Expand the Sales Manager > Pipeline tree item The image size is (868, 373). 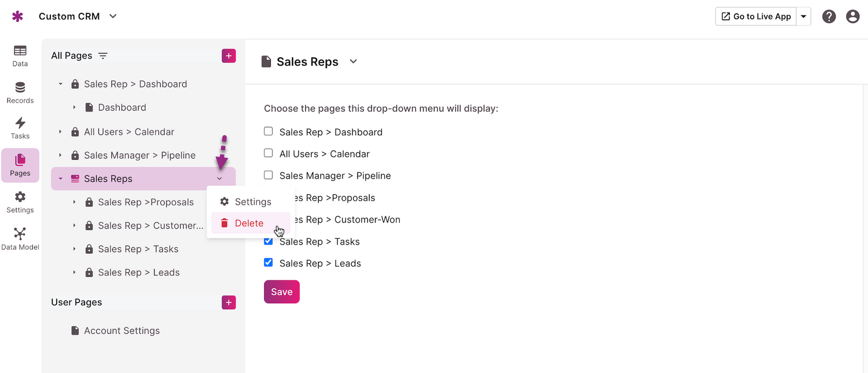click(x=60, y=156)
